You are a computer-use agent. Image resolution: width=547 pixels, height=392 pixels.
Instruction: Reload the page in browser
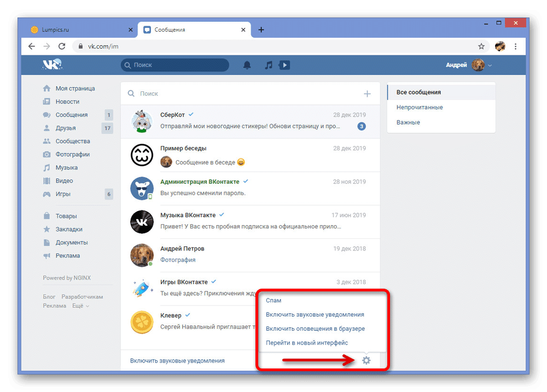coord(62,46)
